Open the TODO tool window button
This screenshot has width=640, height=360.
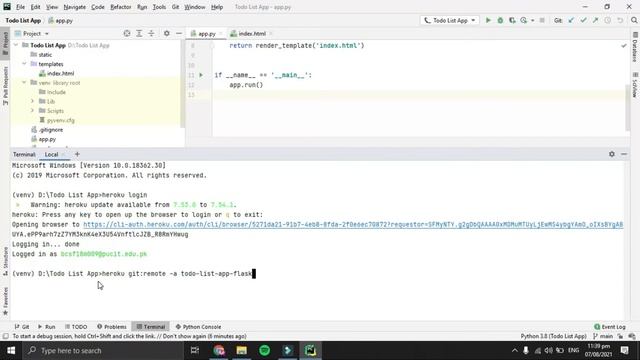(x=76, y=327)
